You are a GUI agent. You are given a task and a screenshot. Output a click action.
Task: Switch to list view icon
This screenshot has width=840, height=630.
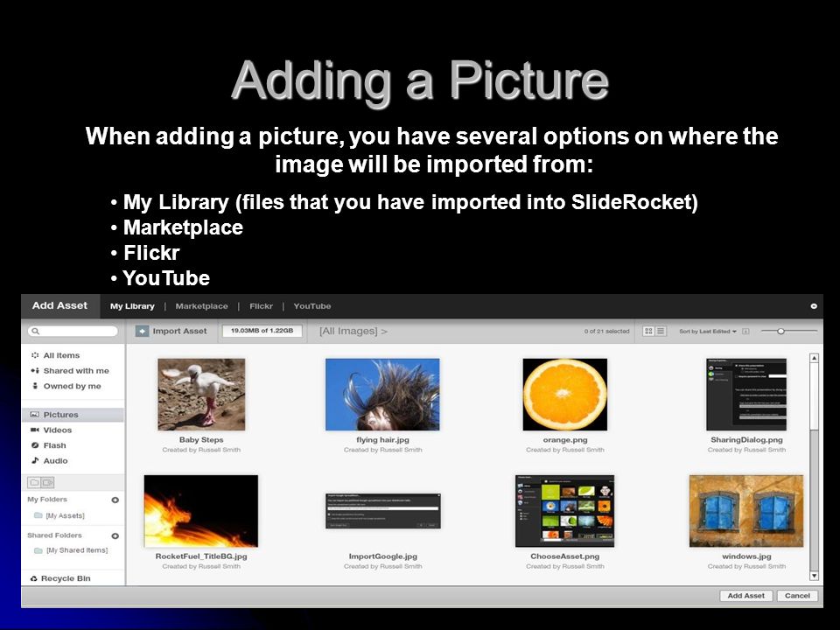(661, 331)
